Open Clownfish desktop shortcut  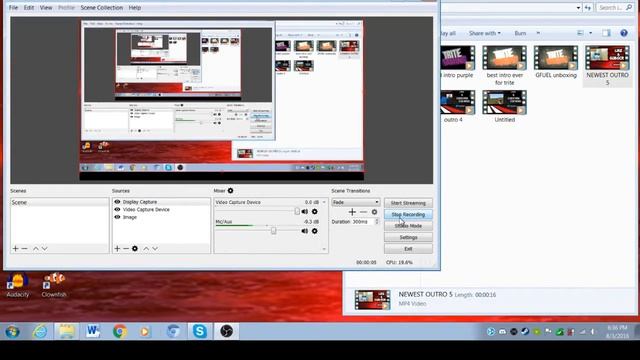click(x=54, y=285)
